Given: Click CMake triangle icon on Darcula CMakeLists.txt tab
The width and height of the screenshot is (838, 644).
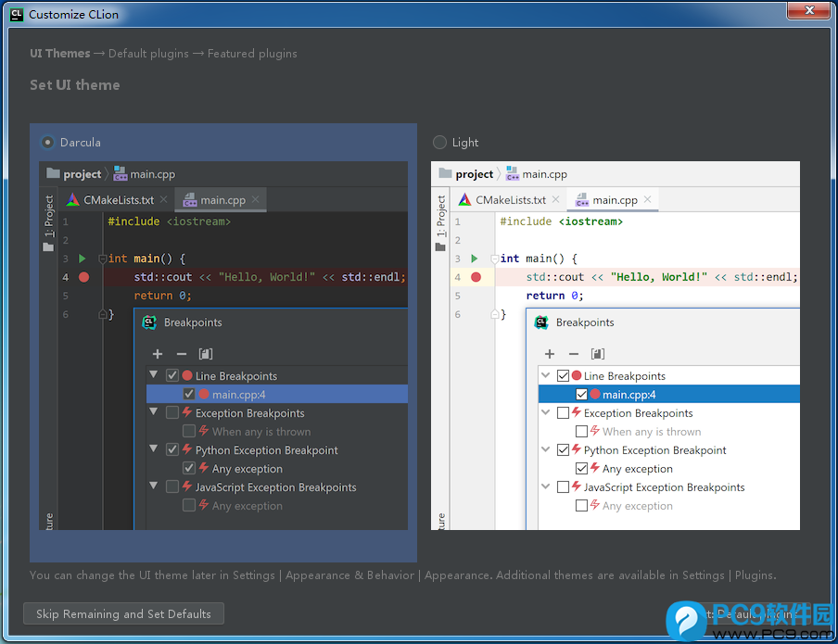Looking at the screenshot, I should tap(72, 200).
